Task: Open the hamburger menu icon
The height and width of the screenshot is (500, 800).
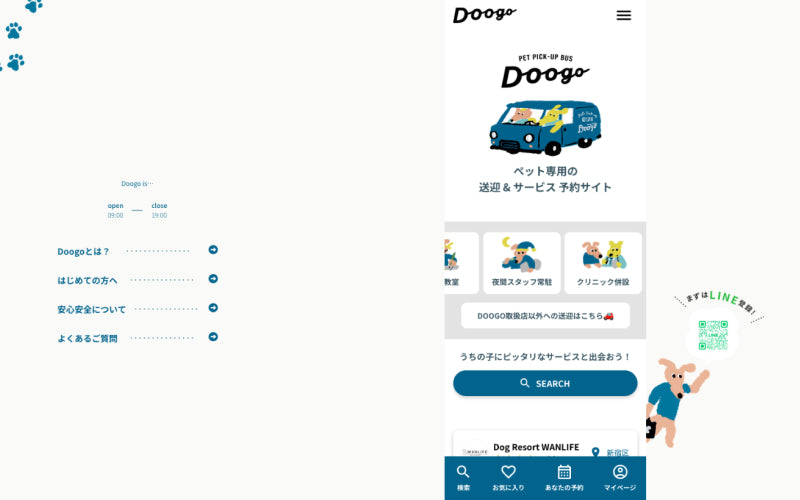Action: pos(623,15)
